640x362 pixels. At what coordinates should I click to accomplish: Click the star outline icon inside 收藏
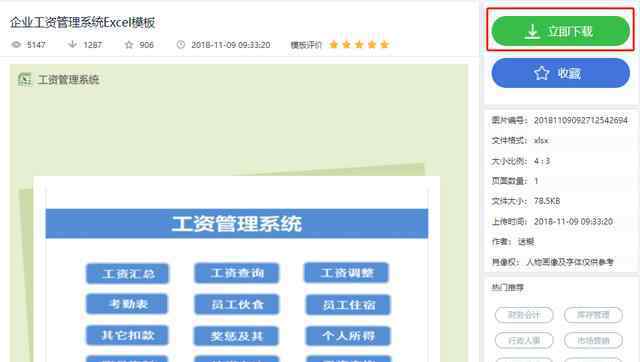(x=542, y=73)
